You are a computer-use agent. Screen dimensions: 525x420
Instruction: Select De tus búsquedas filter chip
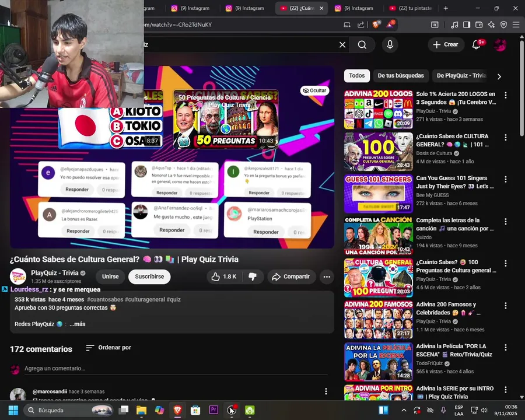point(401,76)
